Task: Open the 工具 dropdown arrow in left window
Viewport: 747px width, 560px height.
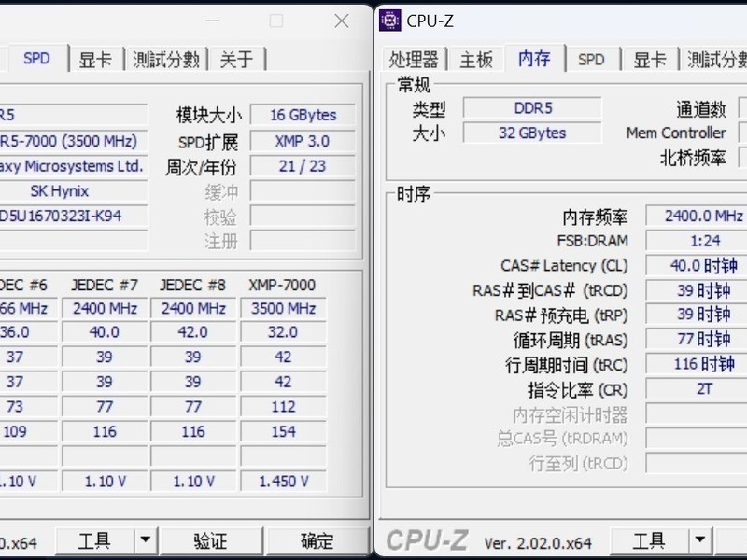Action: tap(146, 540)
